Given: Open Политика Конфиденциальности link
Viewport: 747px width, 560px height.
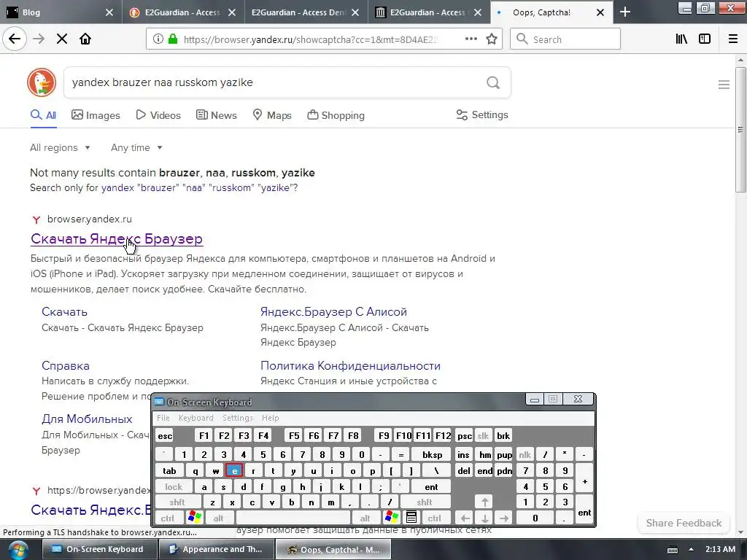Looking at the screenshot, I should pyautogui.click(x=350, y=366).
